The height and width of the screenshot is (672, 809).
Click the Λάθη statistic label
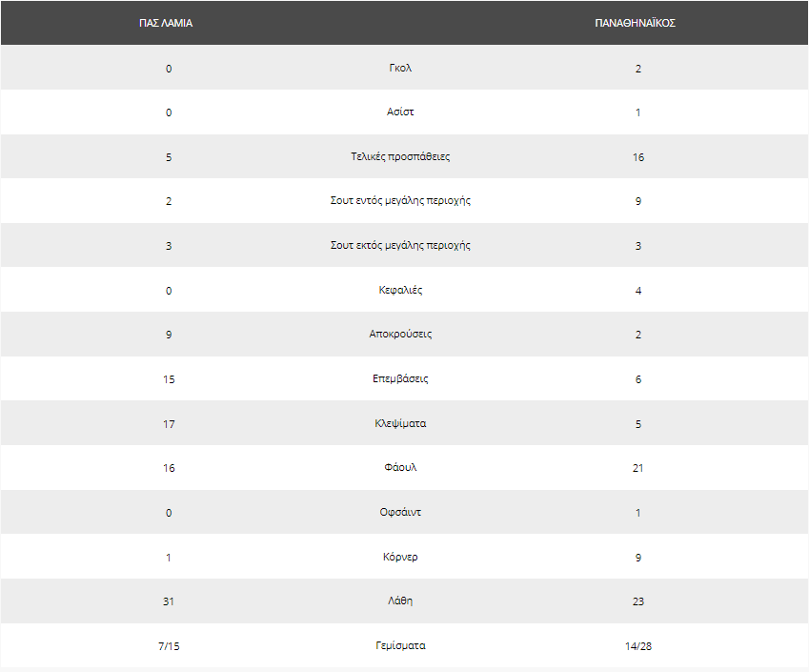pyautogui.click(x=400, y=601)
